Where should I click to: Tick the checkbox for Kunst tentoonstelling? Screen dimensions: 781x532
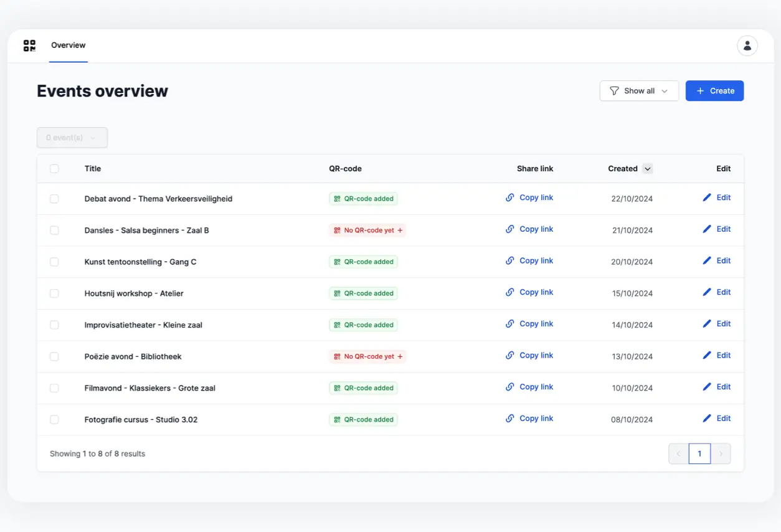[x=54, y=262]
